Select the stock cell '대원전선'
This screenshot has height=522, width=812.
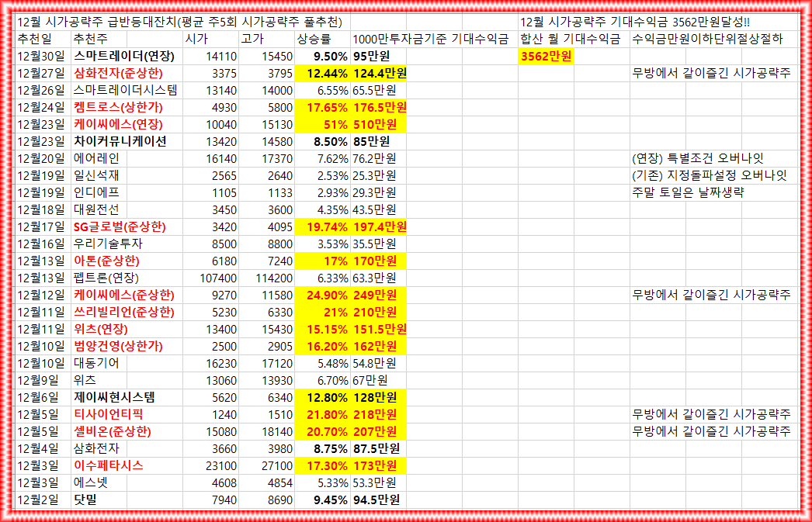(x=96, y=210)
